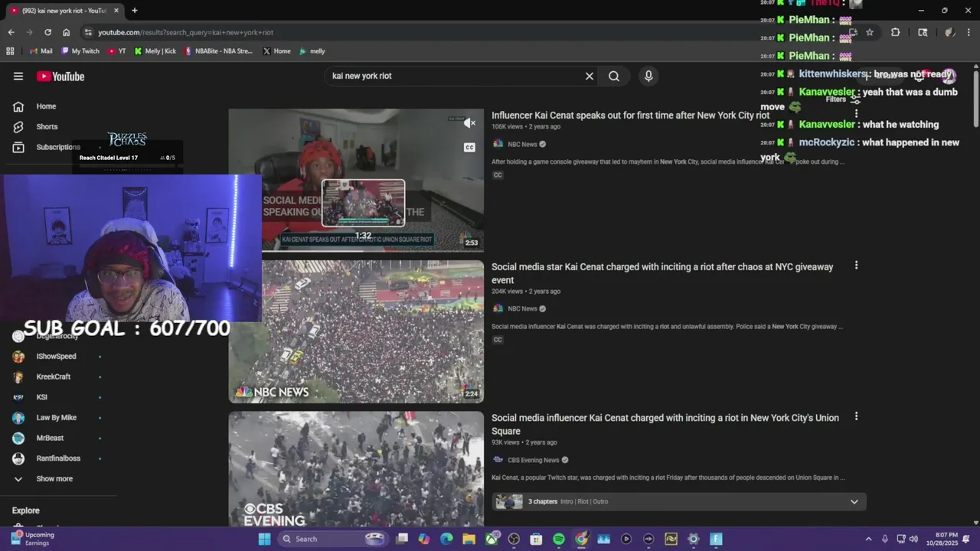Open IShowSpeed subscription channel
Viewport: 980px width, 551px height.
coord(56,357)
